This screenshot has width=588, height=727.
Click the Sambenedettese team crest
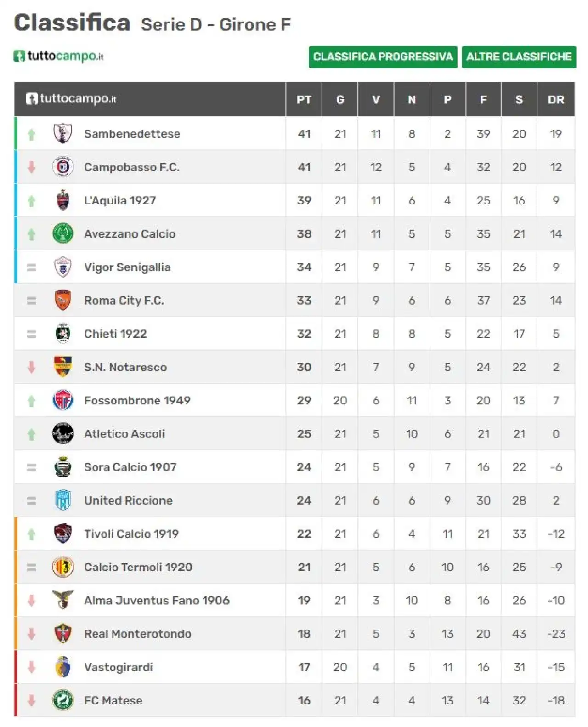63,134
